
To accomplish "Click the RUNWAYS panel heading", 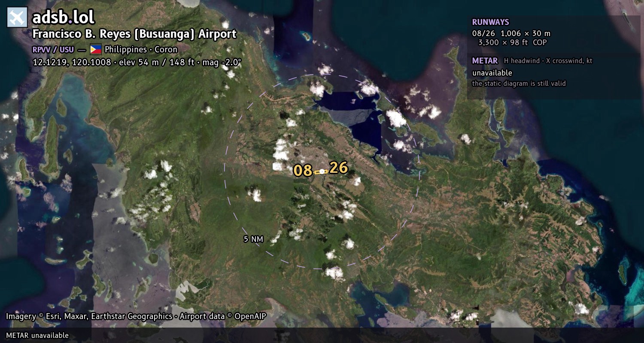I will 491,22.
